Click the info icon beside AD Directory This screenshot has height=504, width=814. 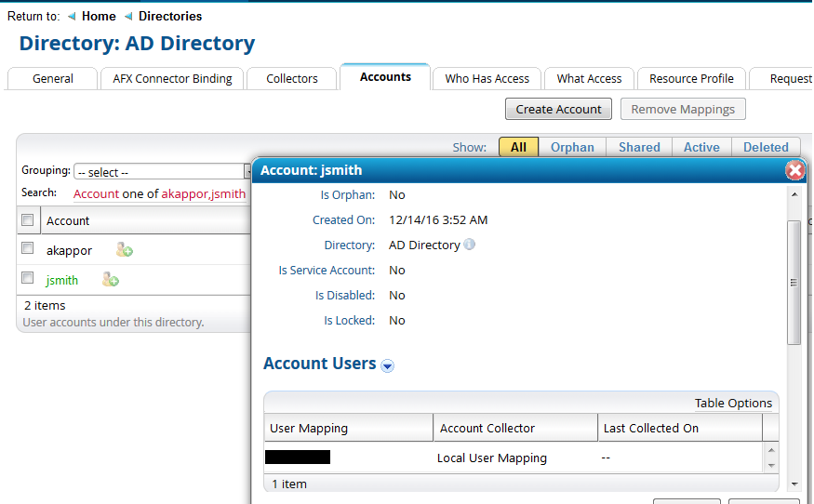click(x=470, y=245)
